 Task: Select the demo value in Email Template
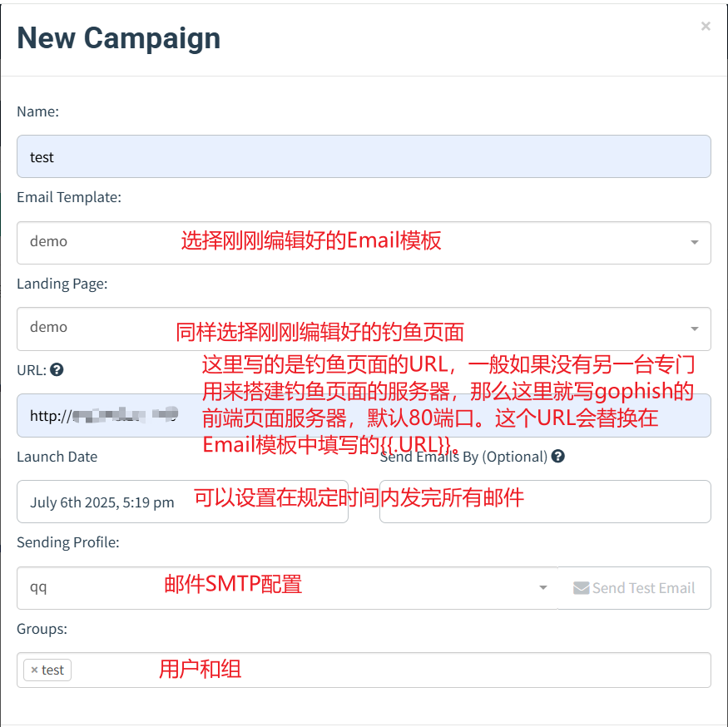coord(48,242)
